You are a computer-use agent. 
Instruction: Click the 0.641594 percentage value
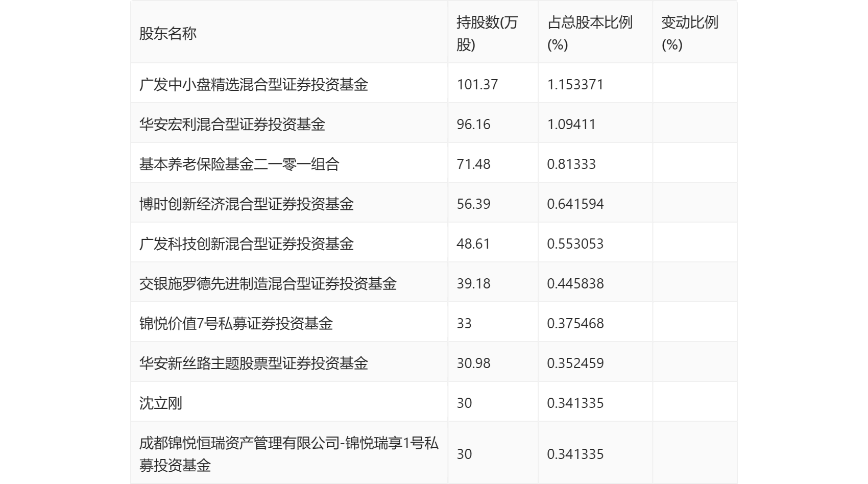[x=575, y=204]
